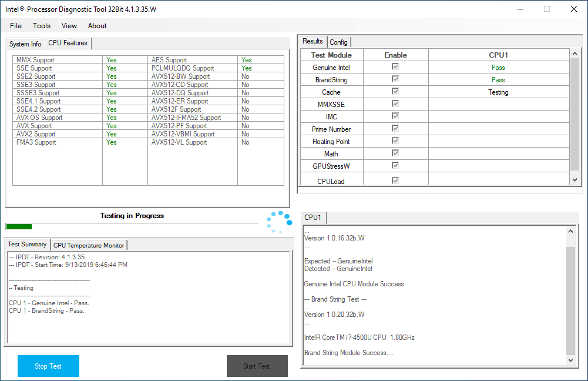Switch to the Config tab
588x381 pixels.
[x=338, y=42]
